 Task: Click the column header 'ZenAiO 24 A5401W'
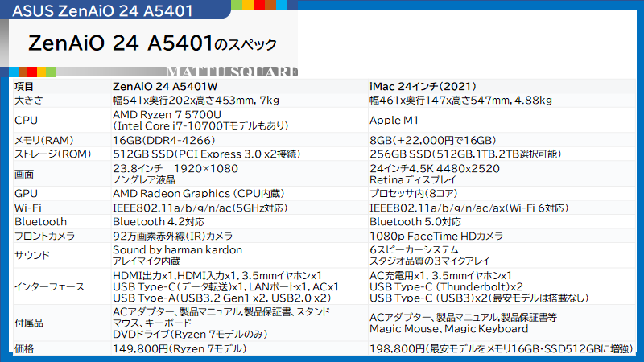click(x=165, y=87)
